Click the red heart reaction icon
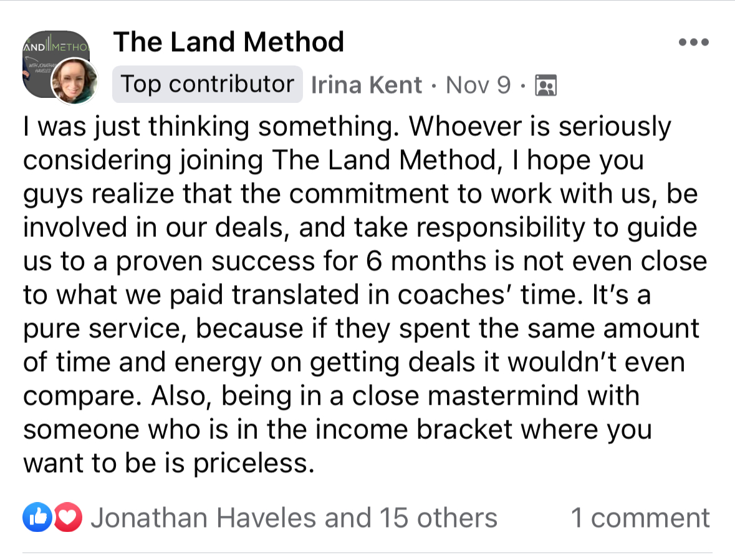Image resolution: width=735 pixels, height=560 pixels. click(69, 518)
